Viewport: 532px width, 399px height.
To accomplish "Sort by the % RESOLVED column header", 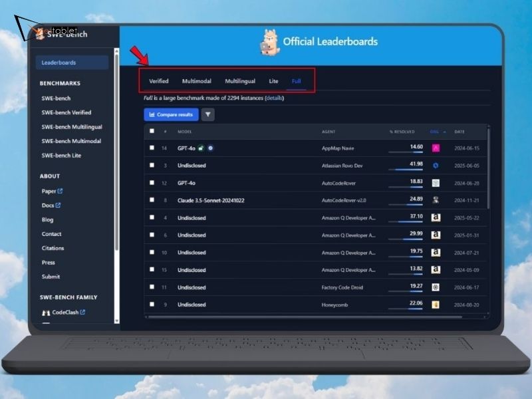I will (x=402, y=132).
